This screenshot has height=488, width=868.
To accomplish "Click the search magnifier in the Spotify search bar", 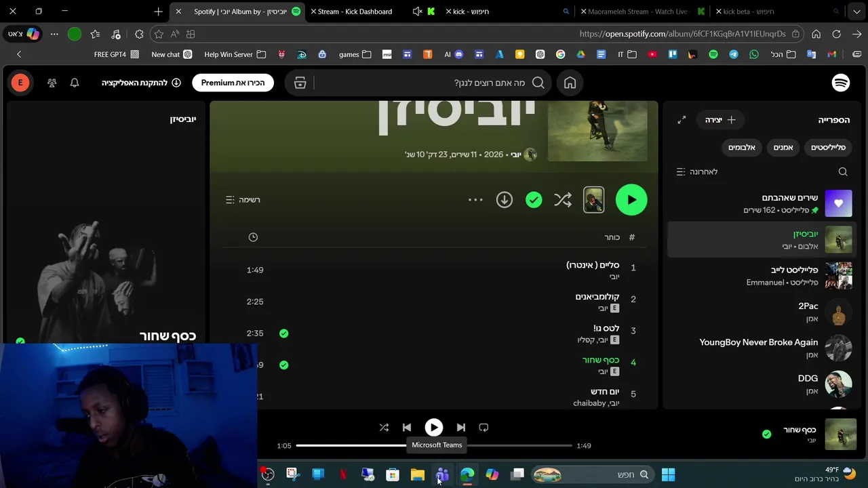I will 538,83.
